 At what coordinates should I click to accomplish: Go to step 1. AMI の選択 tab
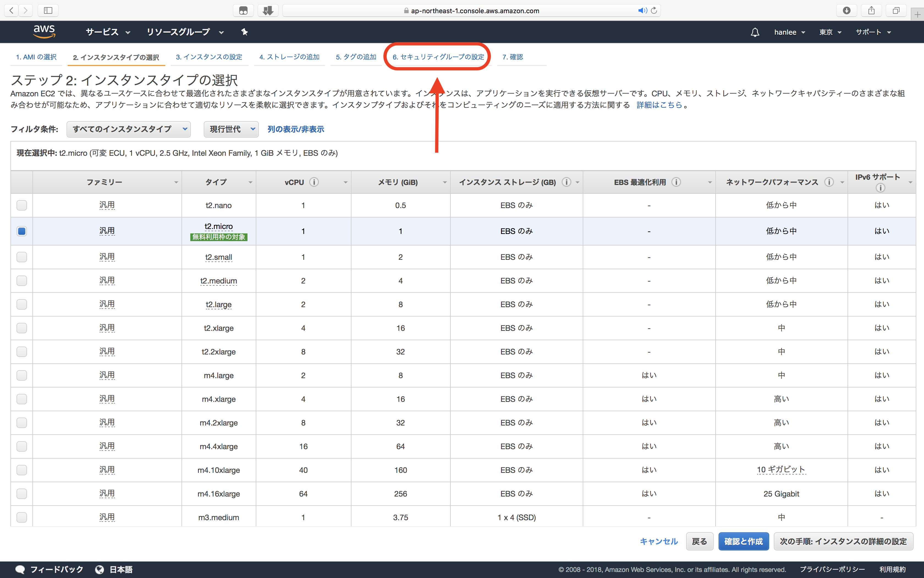(x=36, y=57)
